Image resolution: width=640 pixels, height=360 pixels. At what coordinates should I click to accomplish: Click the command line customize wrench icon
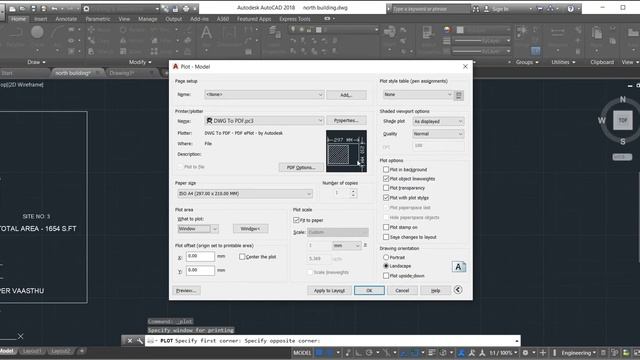pos(140,340)
